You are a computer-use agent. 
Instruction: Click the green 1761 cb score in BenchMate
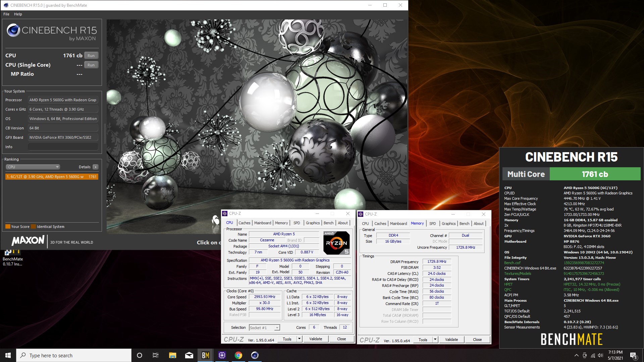[x=595, y=174]
